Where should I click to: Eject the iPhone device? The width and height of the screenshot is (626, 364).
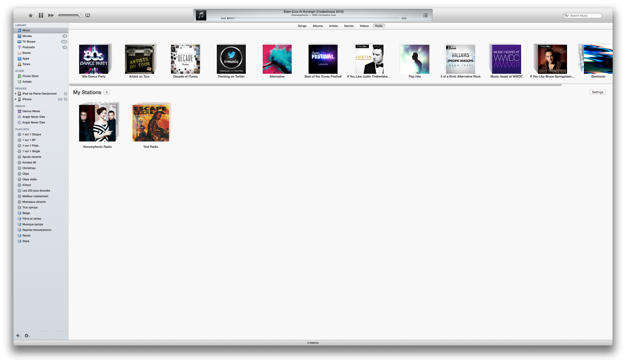(66, 99)
